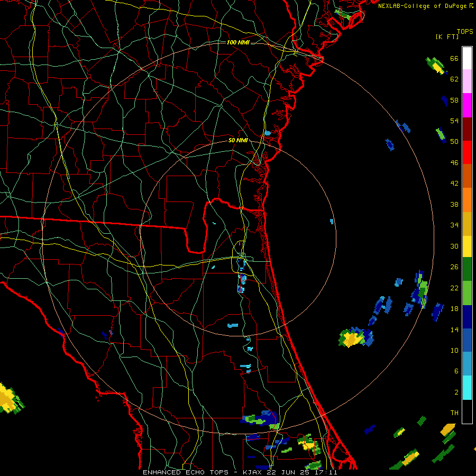Image resolution: width=476 pixels, height=476 pixels.
Task: Click the "NEXLAB-College of DuPage" header text
Action: coord(423,6)
